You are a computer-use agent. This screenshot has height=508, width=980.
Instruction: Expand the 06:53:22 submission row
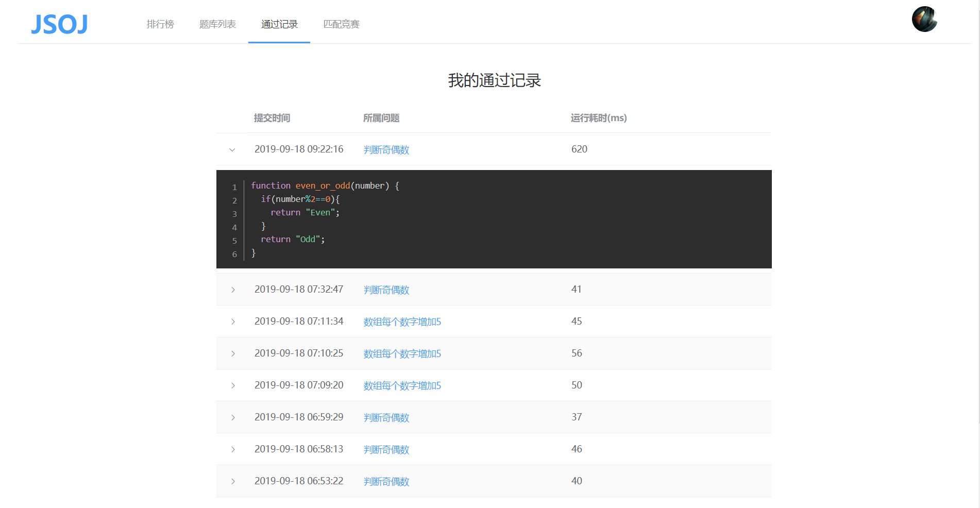coord(233,481)
